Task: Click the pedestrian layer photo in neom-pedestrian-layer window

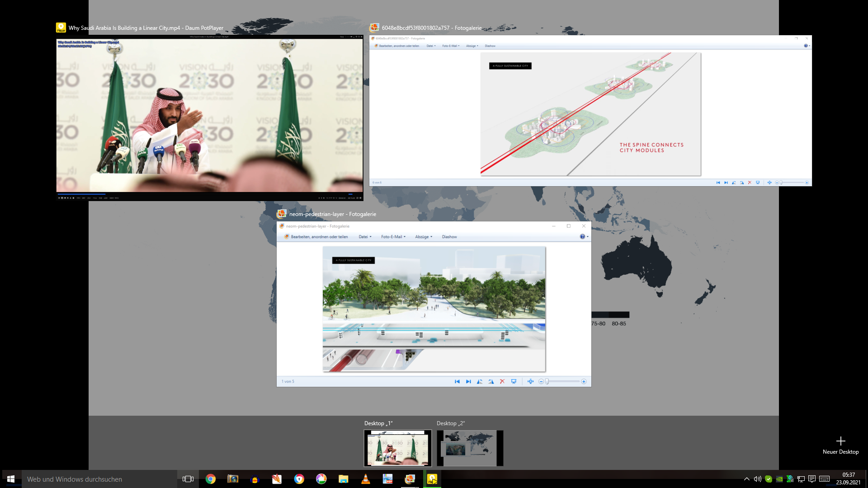Action: (434, 309)
